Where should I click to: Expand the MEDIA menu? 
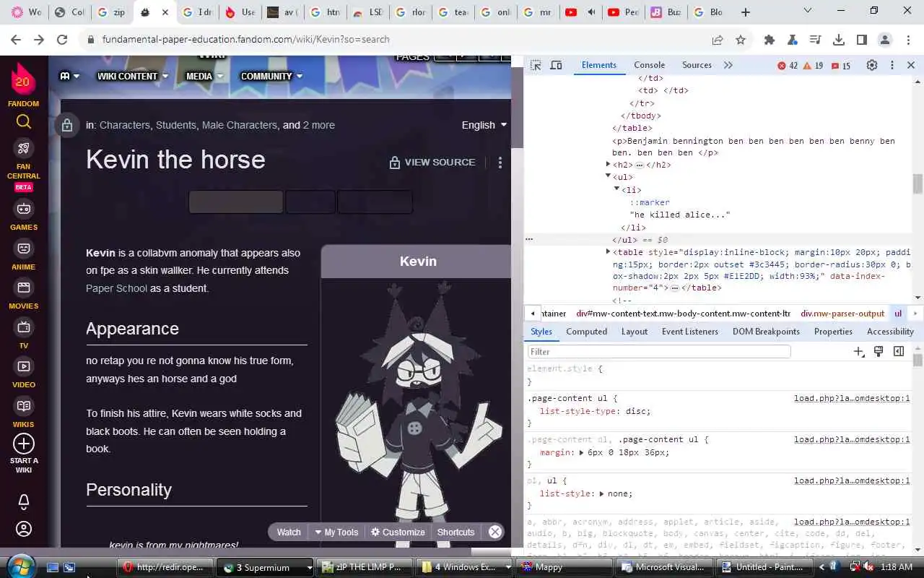pos(205,76)
